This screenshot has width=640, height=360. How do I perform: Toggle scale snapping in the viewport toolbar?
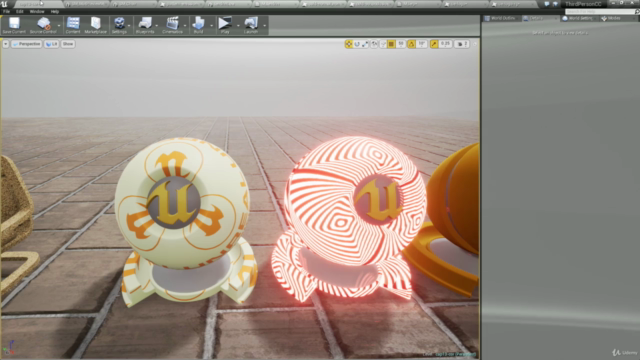click(x=434, y=44)
